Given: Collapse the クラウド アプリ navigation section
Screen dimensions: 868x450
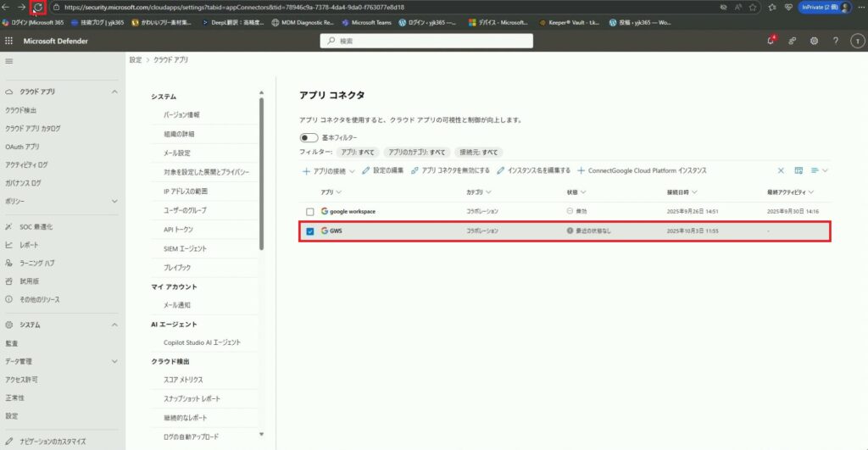Looking at the screenshot, I should point(114,92).
